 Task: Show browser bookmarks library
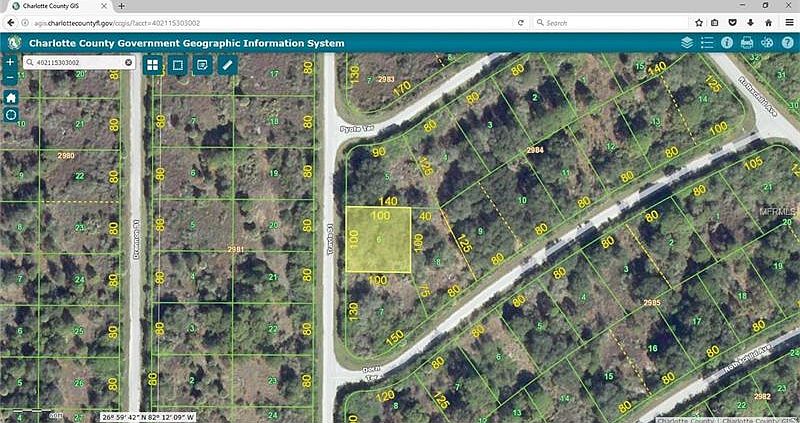[x=715, y=23]
